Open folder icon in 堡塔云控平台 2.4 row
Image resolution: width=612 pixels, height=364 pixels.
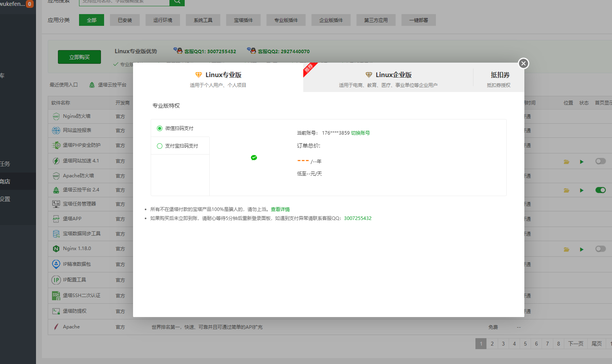pos(566,190)
